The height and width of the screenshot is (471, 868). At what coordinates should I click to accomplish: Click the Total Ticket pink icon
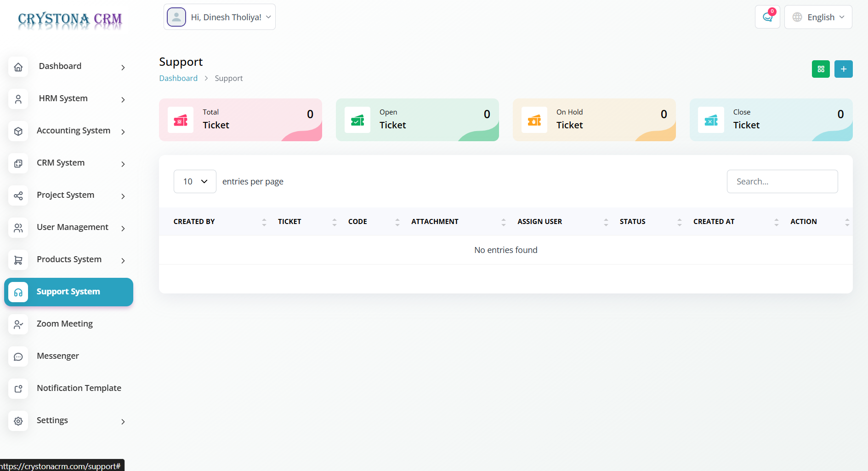(181, 120)
